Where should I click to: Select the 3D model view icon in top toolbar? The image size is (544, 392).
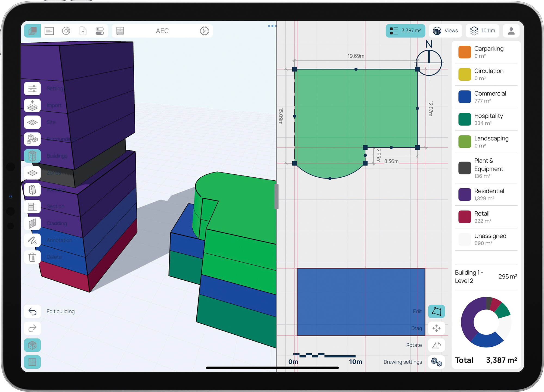tap(32, 31)
